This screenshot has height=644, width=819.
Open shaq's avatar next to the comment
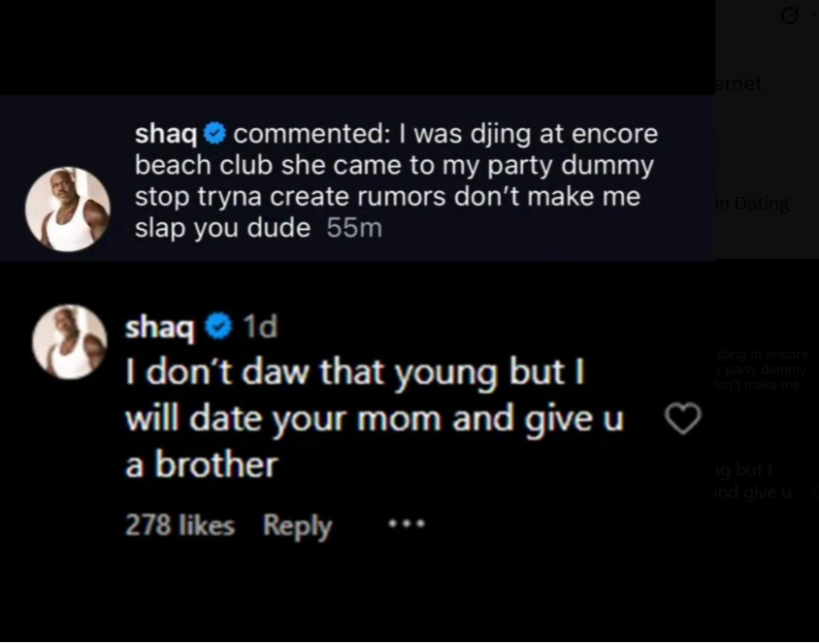point(69,341)
